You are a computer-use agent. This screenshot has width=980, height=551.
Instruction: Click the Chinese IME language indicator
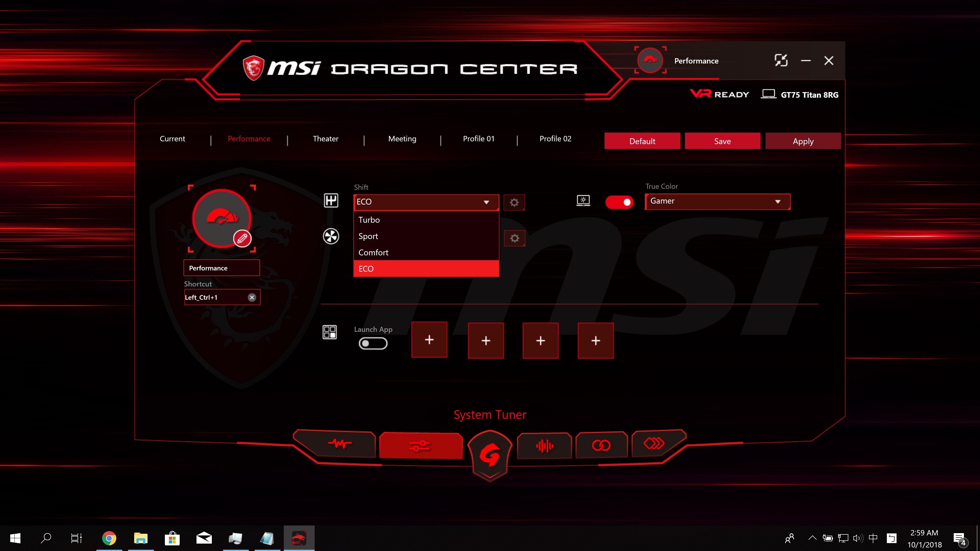873,538
